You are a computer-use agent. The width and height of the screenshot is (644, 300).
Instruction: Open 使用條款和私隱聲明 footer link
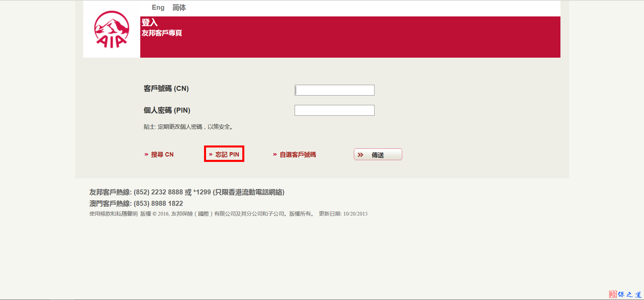coord(113,214)
